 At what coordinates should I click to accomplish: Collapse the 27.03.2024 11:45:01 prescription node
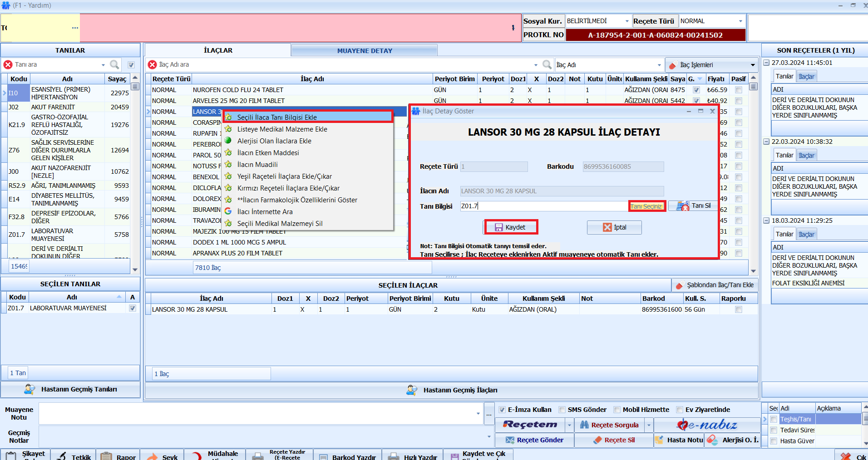(x=766, y=63)
